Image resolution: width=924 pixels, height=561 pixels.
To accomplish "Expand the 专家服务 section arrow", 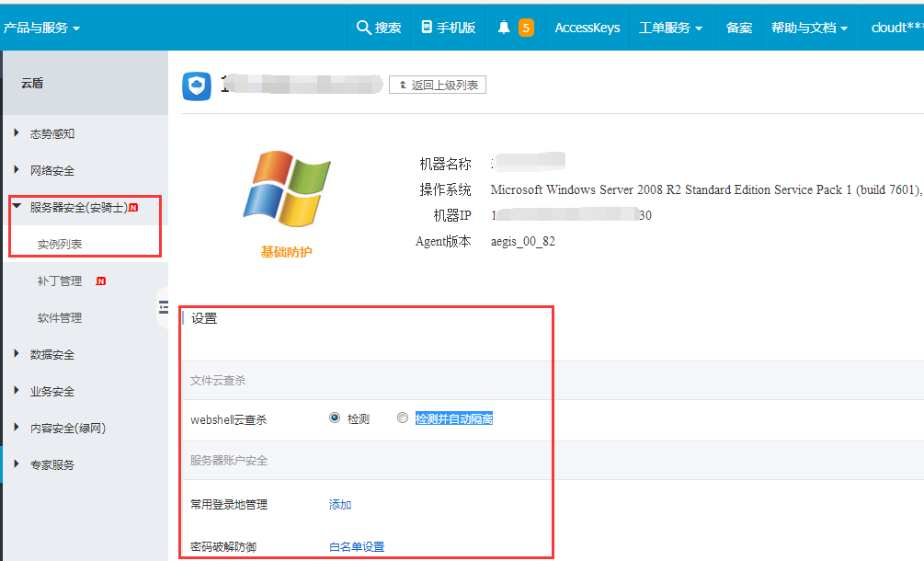I will [x=17, y=464].
